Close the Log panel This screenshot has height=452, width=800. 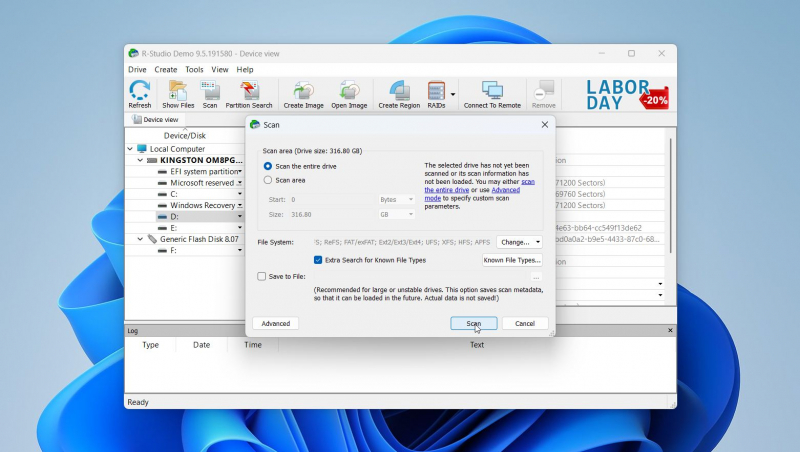coord(670,331)
